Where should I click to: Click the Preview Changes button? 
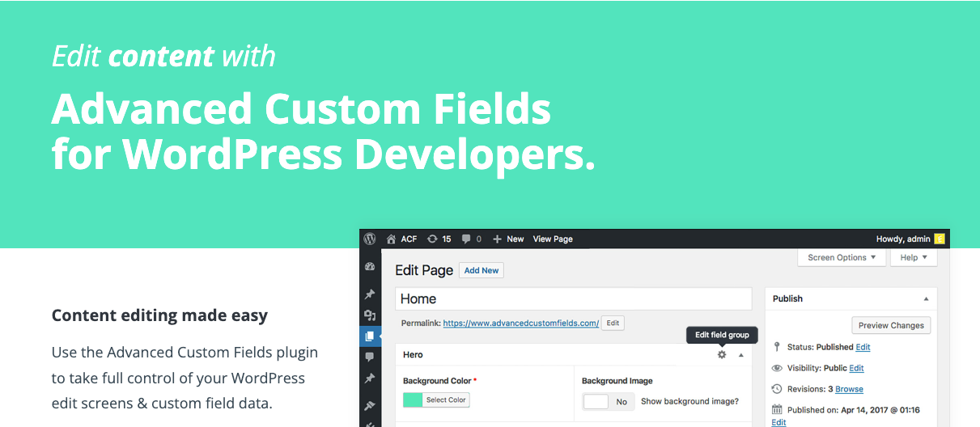click(x=891, y=325)
